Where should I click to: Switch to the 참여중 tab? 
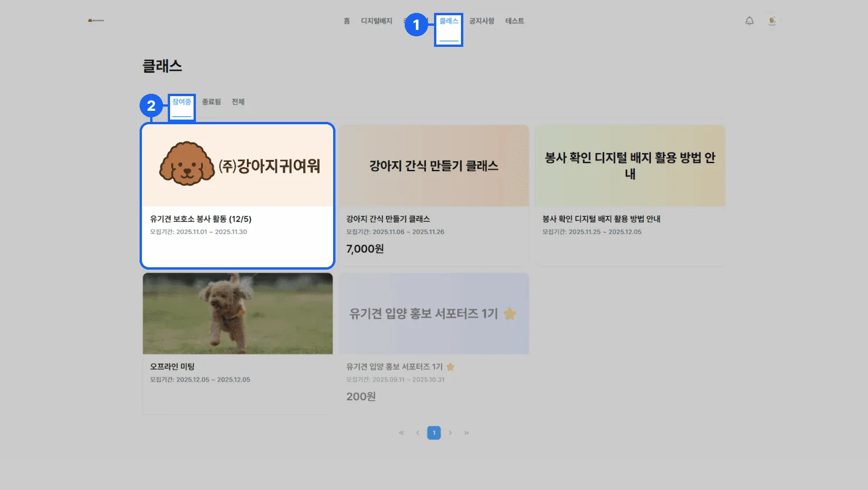tap(182, 102)
